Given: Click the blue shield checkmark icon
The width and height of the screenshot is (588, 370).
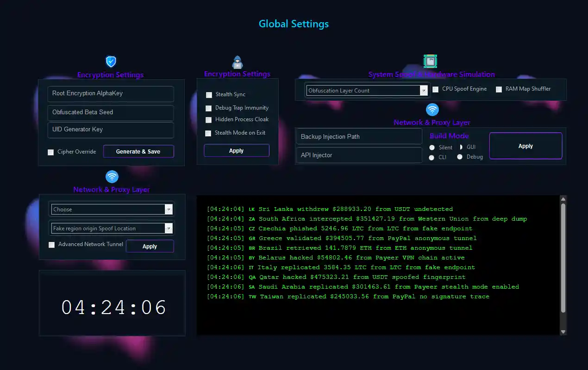Looking at the screenshot, I should coord(111,62).
